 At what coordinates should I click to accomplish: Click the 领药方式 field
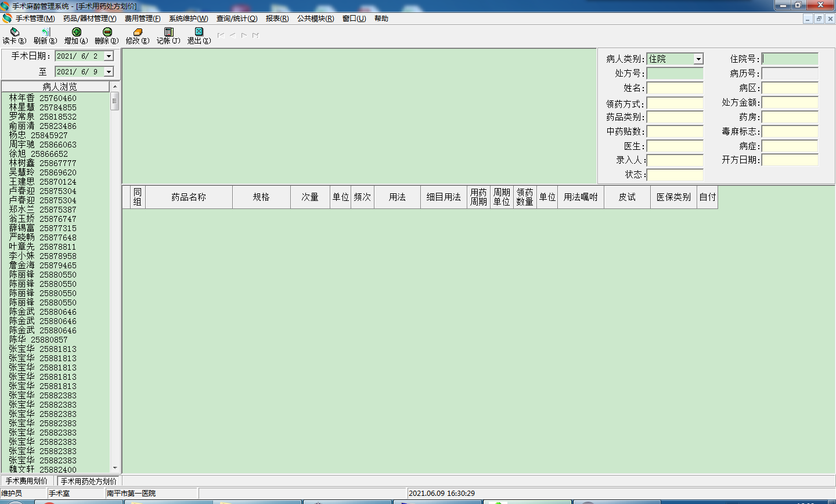[x=675, y=103]
